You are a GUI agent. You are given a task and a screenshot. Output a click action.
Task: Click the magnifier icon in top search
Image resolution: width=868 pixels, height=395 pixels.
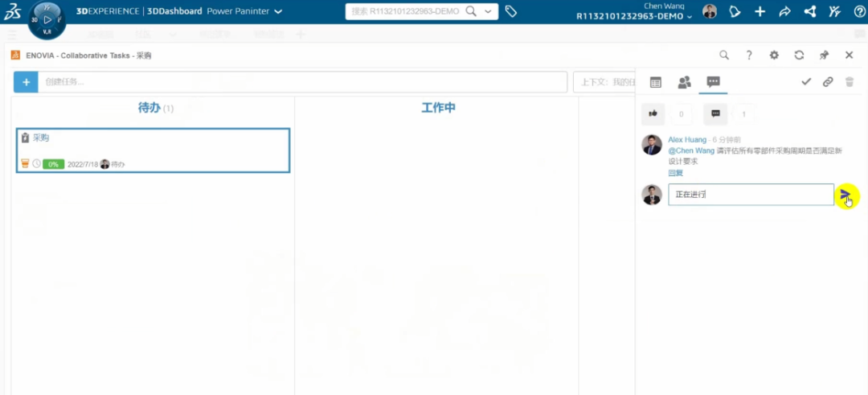point(470,11)
